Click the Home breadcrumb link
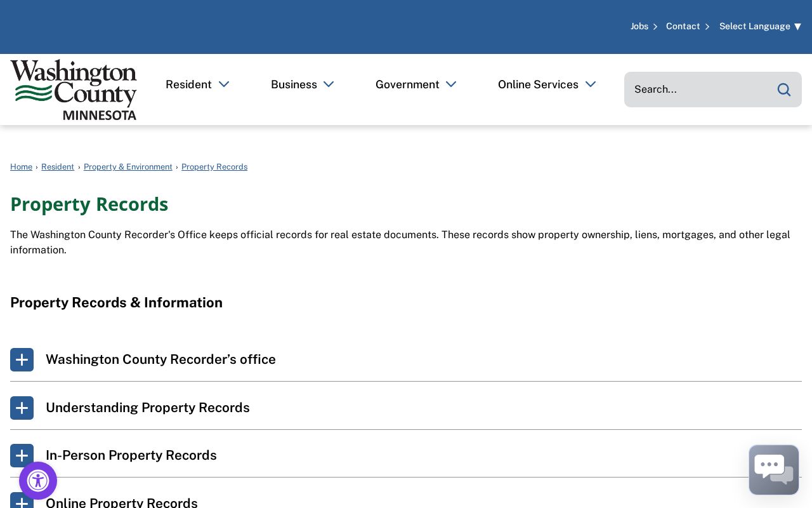Screen dimensions: 812x508 (x=21, y=166)
